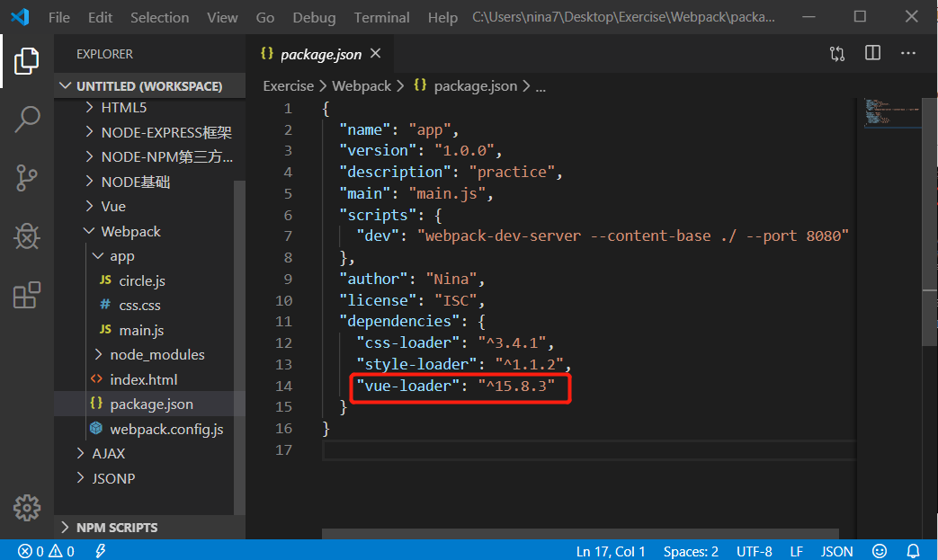Screen dimensions: 938x560
Task: Select the package.json editor tab
Action: [321, 54]
